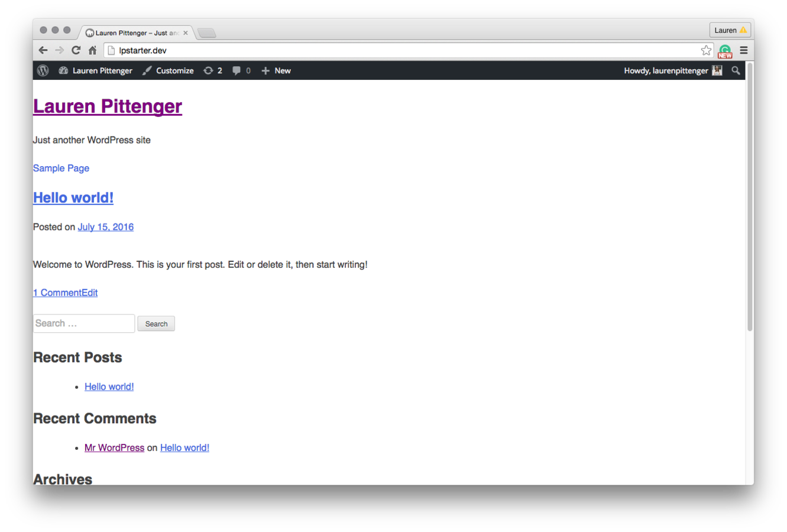Open the Mr WordPress commenter link
This screenshot has width=787, height=532.
[114, 447]
